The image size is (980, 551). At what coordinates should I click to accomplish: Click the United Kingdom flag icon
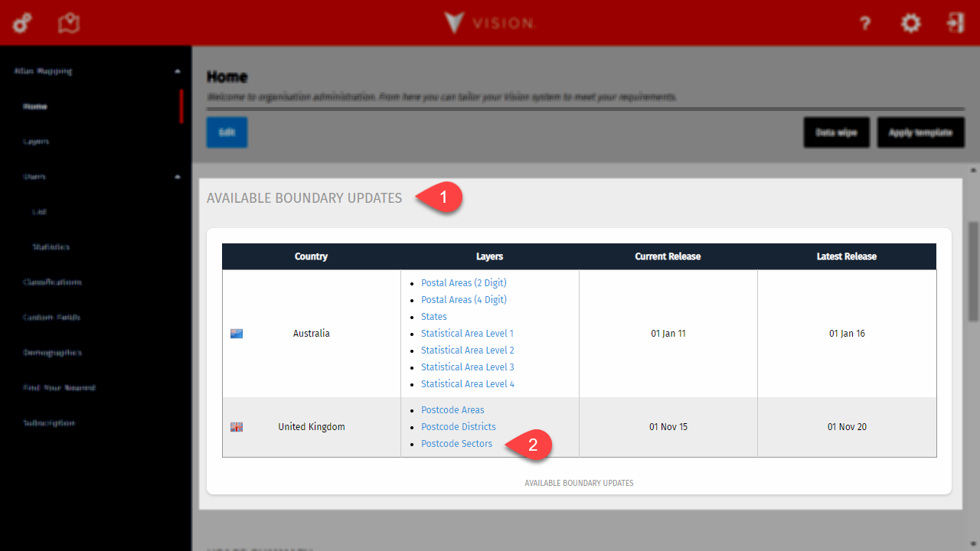click(237, 427)
